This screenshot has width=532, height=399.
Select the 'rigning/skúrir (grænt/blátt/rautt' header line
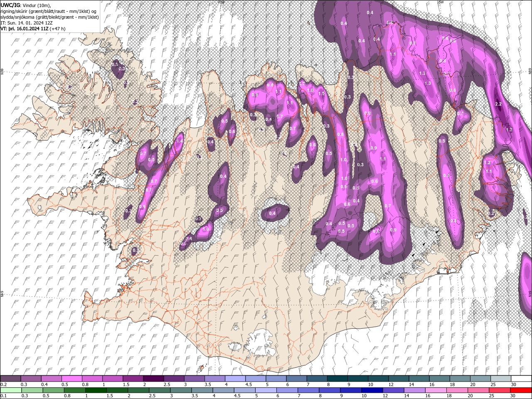[49, 11]
